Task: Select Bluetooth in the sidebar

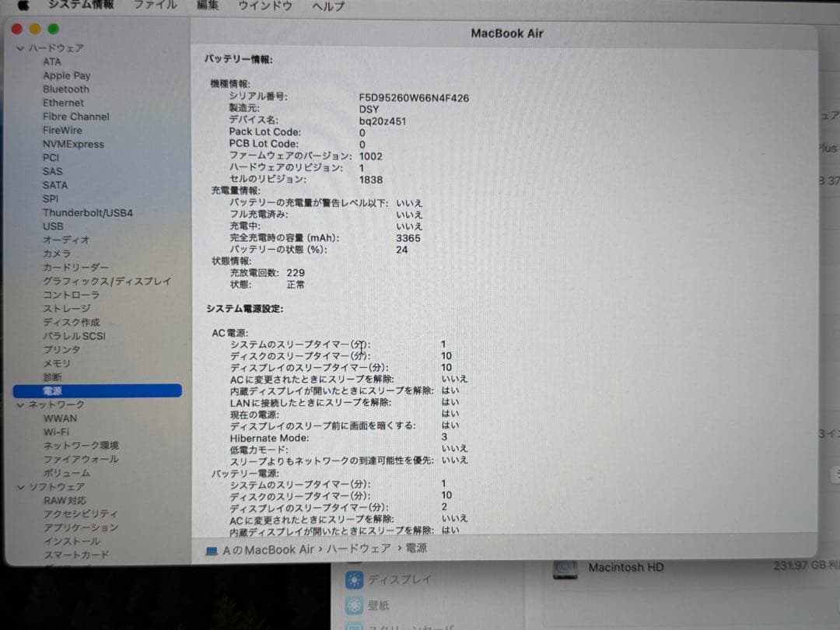Action: (65, 89)
